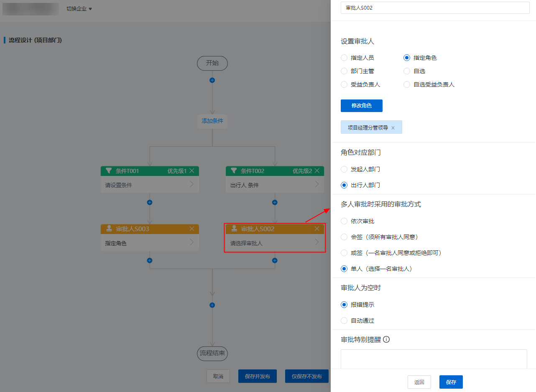This screenshot has height=392, width=536.
Task: Click the 审批人S003 header title
Action: point(133,229)
